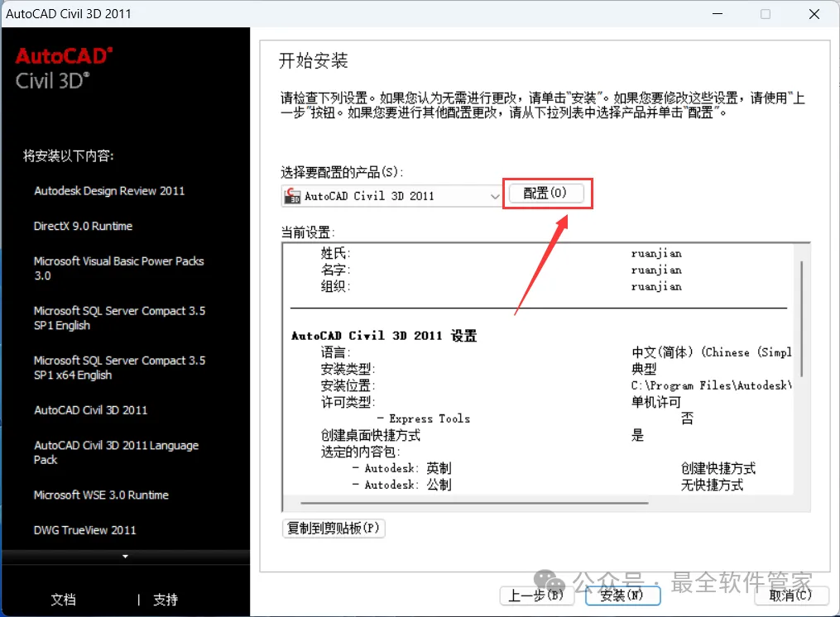This screenshot has height=617, width=840.
Task: Click the horizontal scrollbar in settings box
Action: point(475,504)
